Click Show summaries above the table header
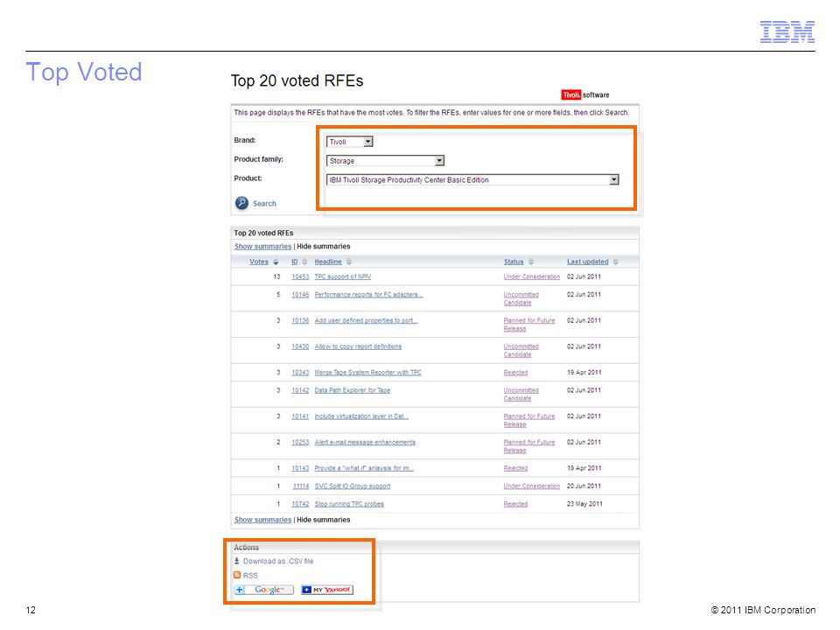 (263, 247)
